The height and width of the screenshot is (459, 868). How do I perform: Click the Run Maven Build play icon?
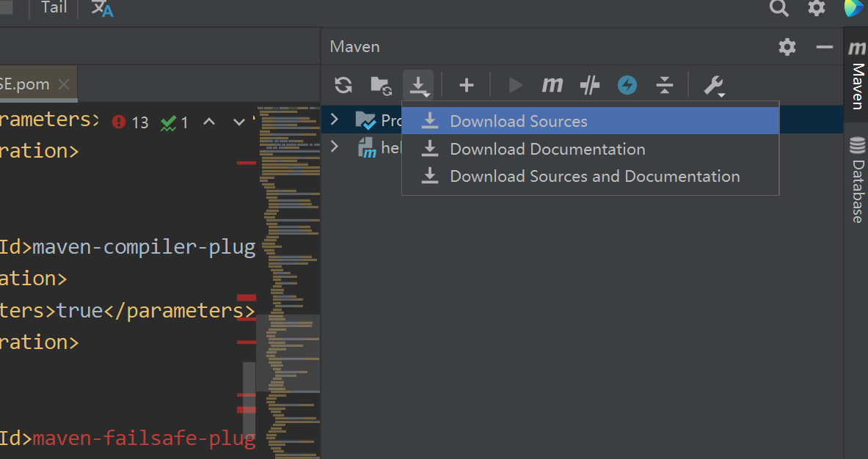[x=515, y=85]
